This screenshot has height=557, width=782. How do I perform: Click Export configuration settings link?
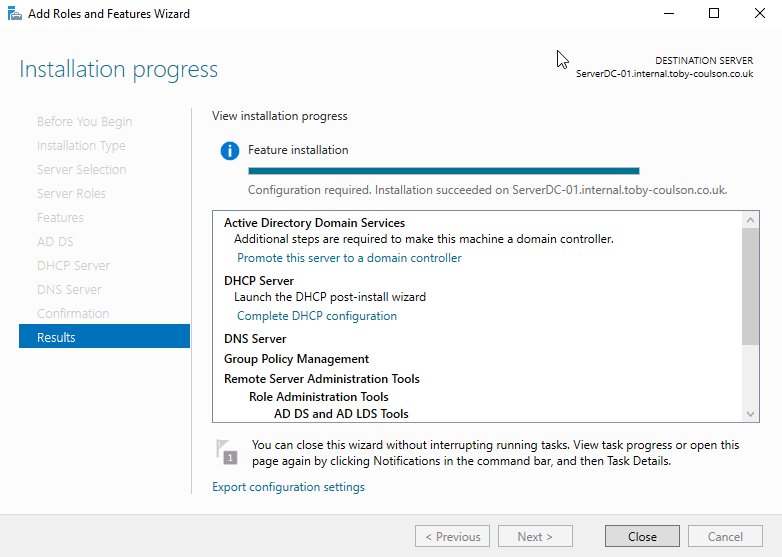click(x=288, y=487)
